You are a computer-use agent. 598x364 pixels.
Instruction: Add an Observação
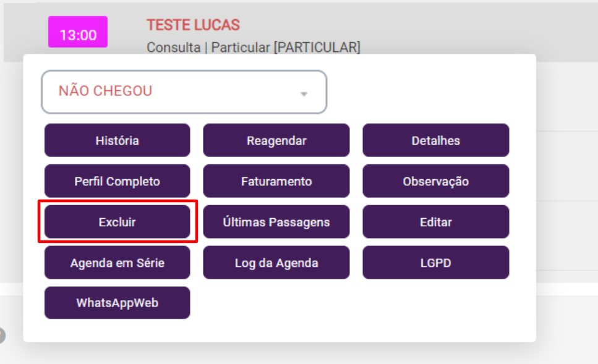coord(436,181)
